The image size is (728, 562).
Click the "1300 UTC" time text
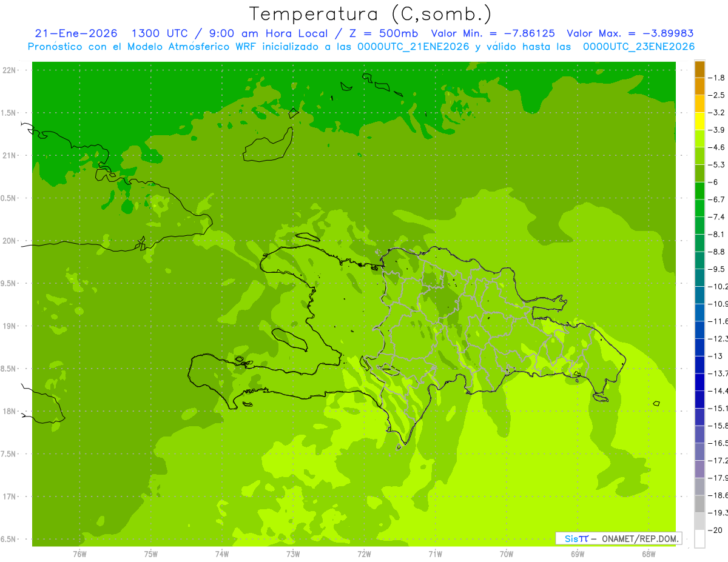pyautogui.click(x=161, y=34)
